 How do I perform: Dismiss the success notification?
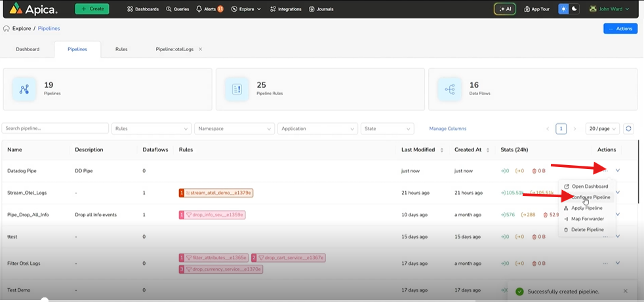[625, 291]
